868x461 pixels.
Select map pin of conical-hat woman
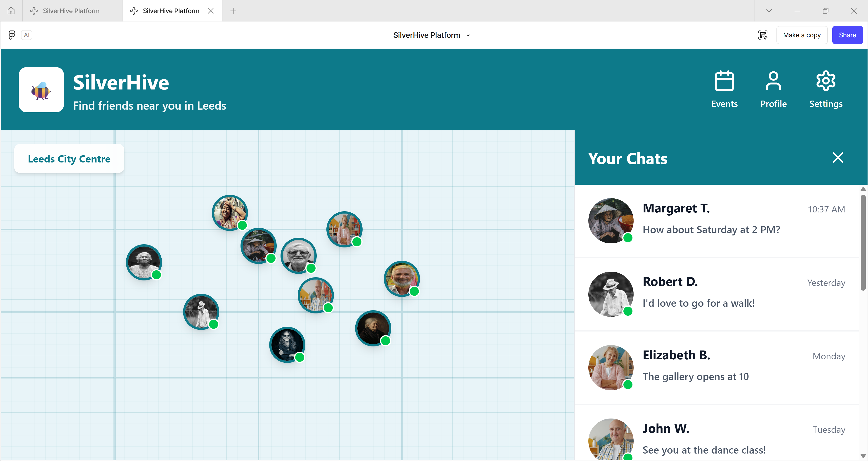pyautogui.click(x=258, y=246)
